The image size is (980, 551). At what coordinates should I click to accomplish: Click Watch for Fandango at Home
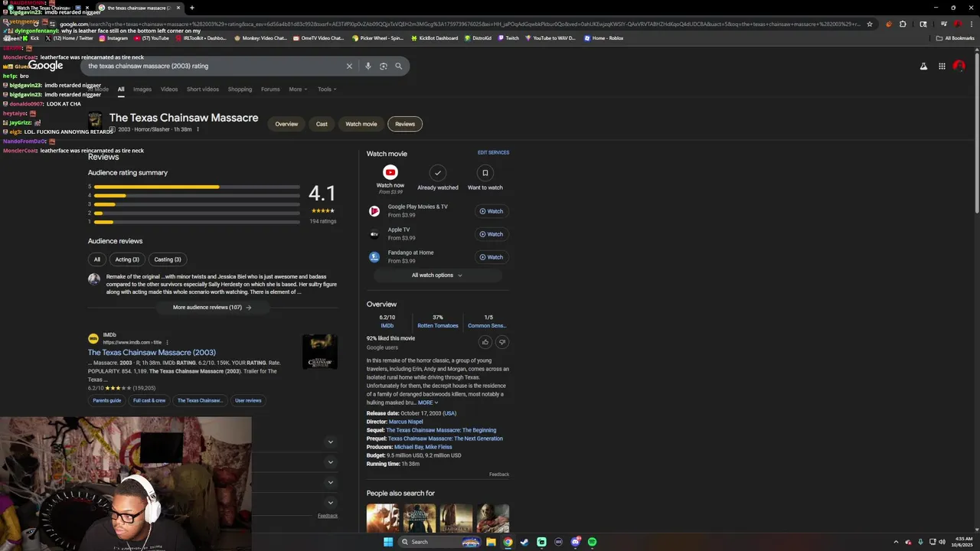point(492,257)
